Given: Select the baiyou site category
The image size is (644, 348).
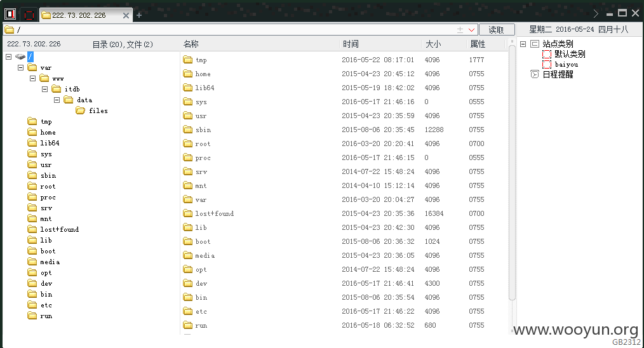Looking at the screenshot, I should point(567,65).
